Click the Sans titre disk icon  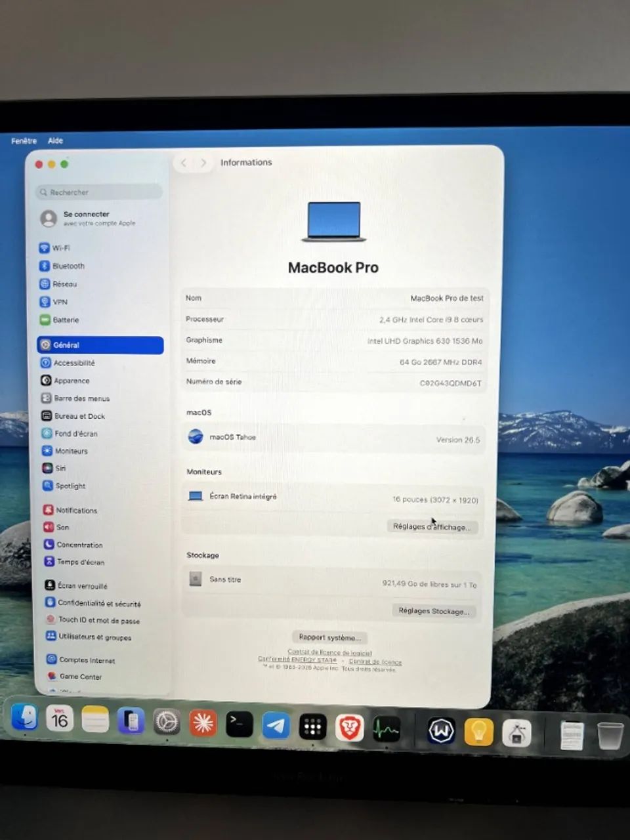[x=196, y=579]
